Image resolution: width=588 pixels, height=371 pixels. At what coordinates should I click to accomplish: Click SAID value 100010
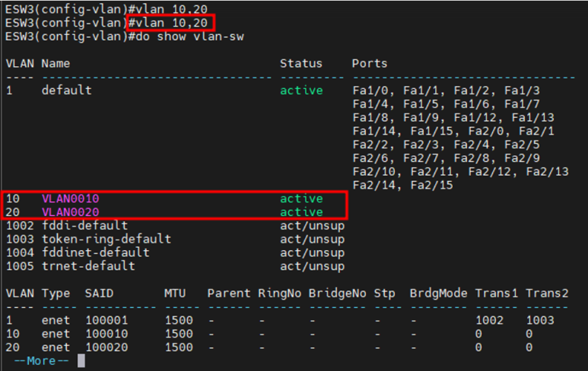coord(107,334)
